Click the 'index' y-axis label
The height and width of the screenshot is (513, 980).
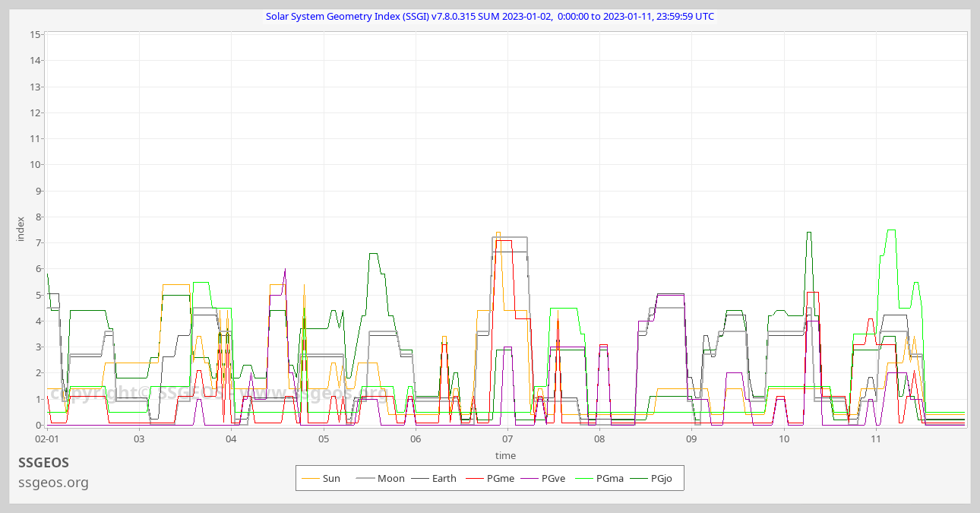pos(21,229)
